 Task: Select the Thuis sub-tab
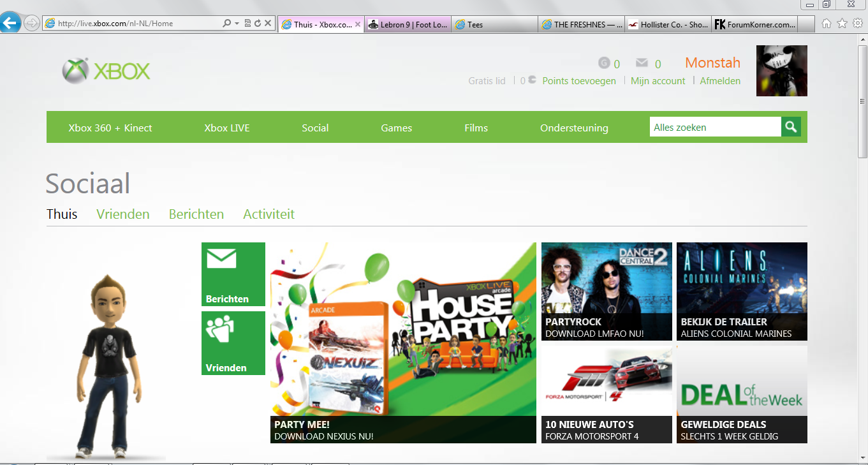click(62, 214)
